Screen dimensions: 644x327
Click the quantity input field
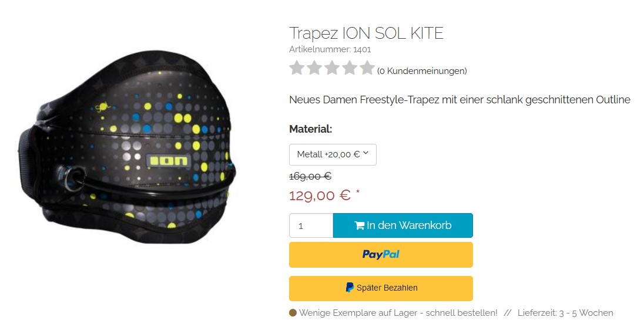pos(311,225)
